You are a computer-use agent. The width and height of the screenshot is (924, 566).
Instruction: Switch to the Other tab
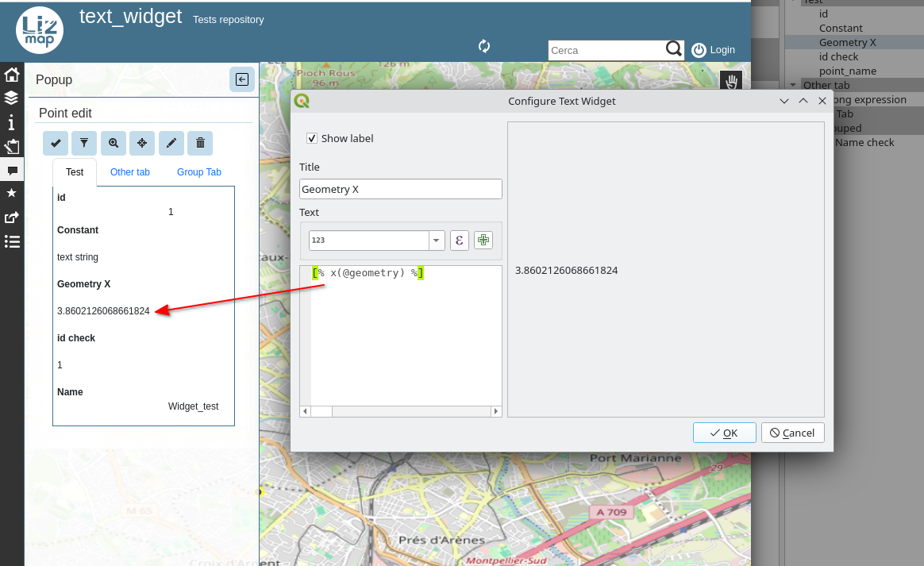pyautogui.click(x=130, y=172)
